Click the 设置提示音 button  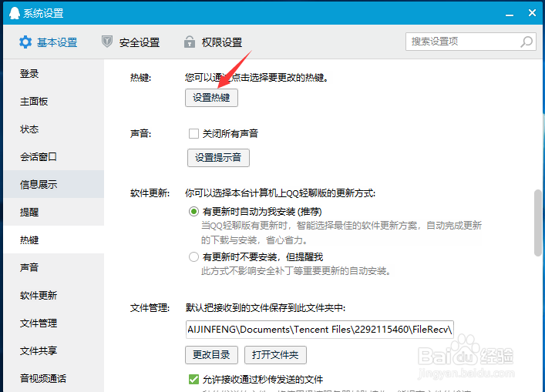pyautogui.click(x=218, y=158)
